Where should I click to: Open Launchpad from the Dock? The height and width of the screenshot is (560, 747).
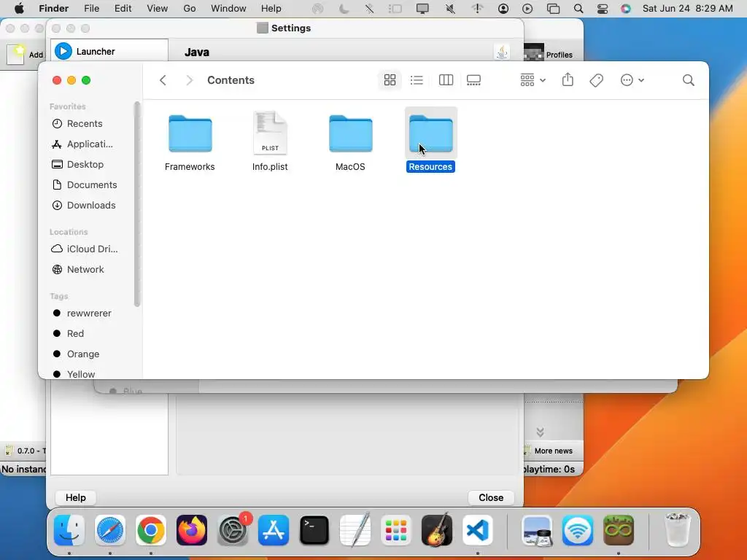point(396,530)
